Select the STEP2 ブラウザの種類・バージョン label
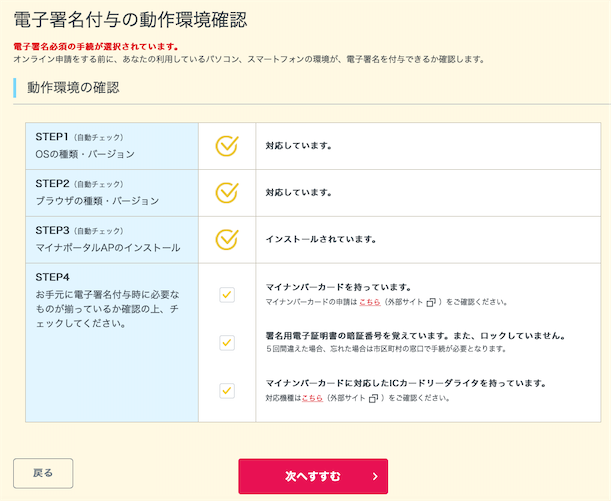 [96, 201]
